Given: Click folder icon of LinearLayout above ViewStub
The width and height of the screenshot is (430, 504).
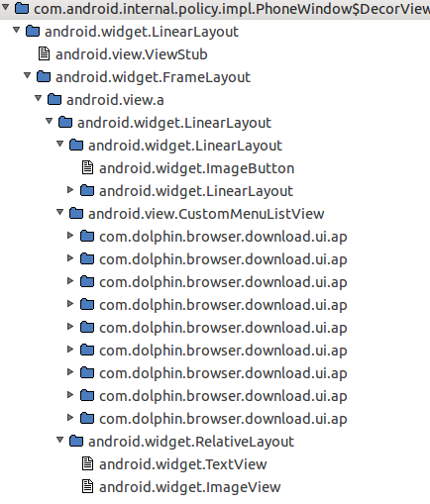Looking at the screenshot, I should [33, 32].
